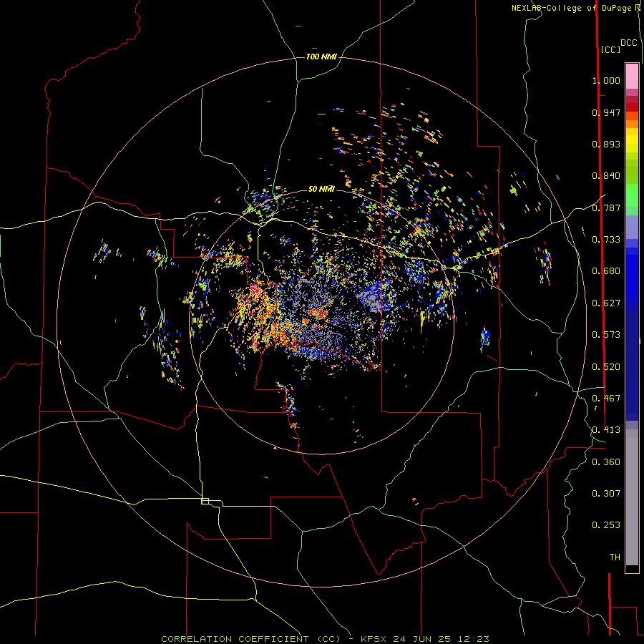Viewport: 644px width, 644px height.
Task: Click the 12:23 timestamp in footer
Action: pos(475,639)
